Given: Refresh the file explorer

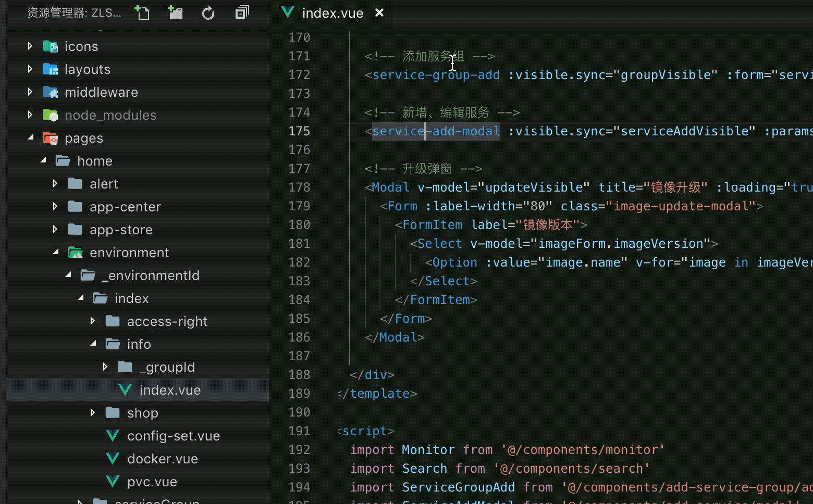Looking at the screenshot, I should point(208,13).
